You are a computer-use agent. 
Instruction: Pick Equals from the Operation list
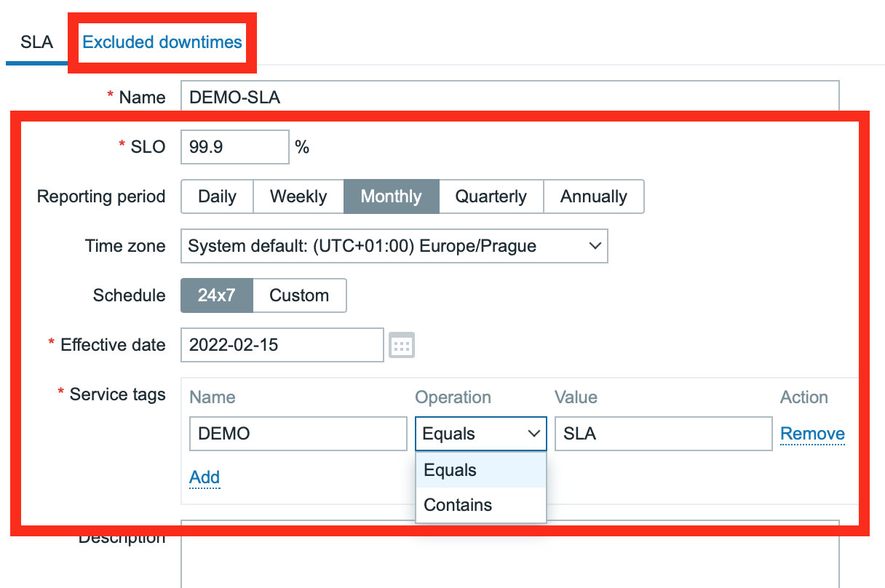451,470
